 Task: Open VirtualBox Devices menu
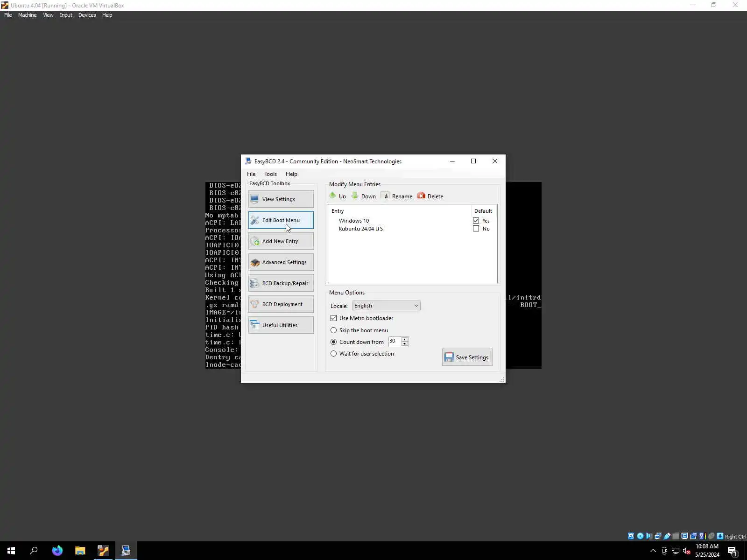pos(87,15)
